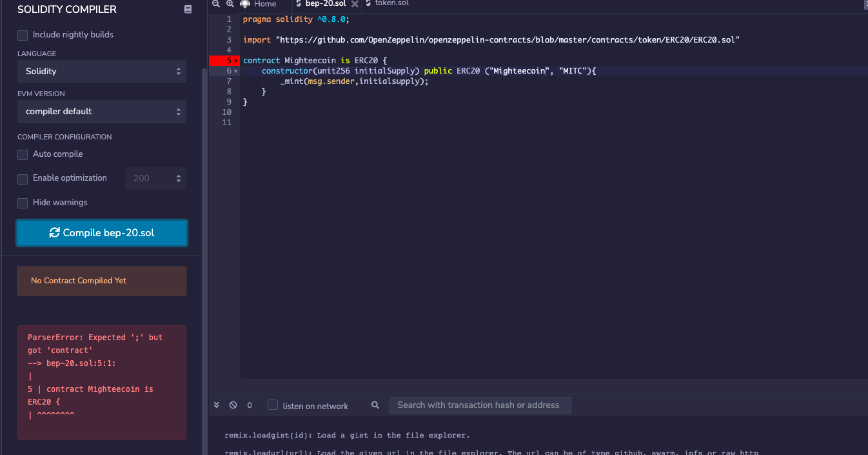Click the constructor keyword on line 6
This screenshot has width=868, height=455.
pos(287,71)
